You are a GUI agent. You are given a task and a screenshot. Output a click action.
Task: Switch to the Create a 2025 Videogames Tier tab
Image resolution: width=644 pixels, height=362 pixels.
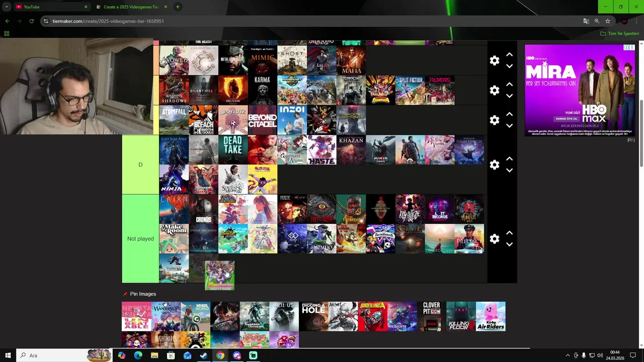click(131, 7)
